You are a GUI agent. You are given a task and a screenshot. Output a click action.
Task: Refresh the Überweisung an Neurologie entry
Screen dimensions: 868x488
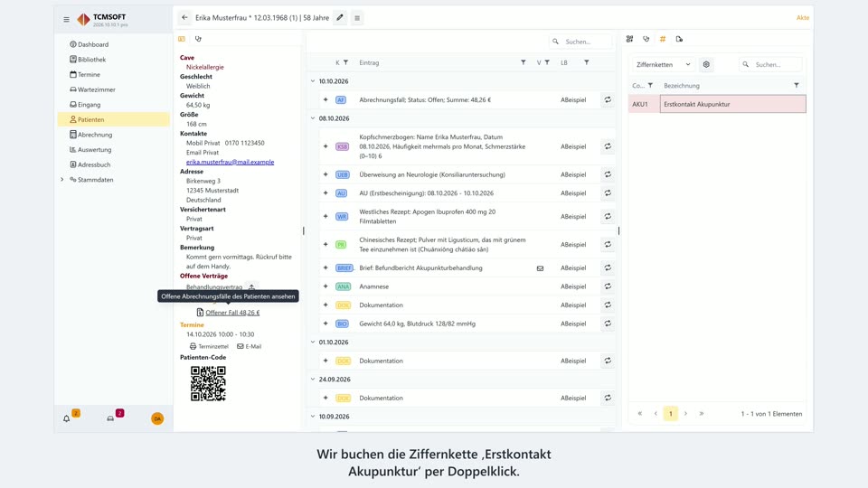[x=608, y=174]
